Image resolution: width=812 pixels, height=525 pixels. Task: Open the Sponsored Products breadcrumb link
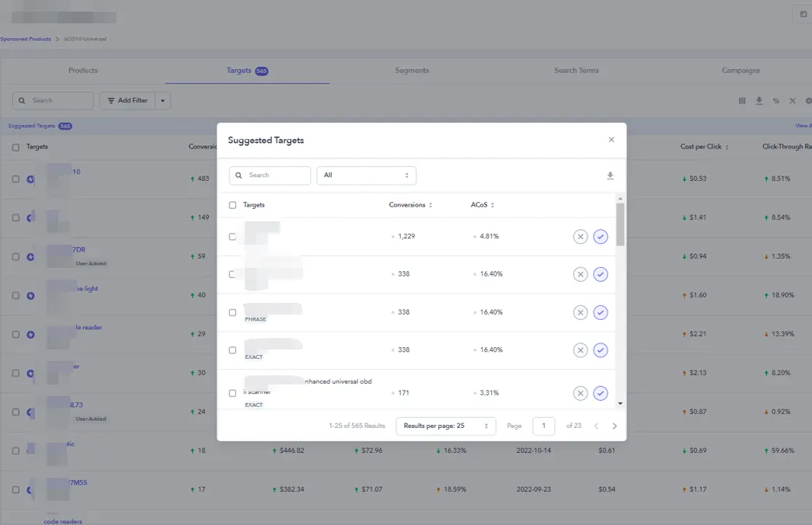pyautogui.click(x=26, y=39)
